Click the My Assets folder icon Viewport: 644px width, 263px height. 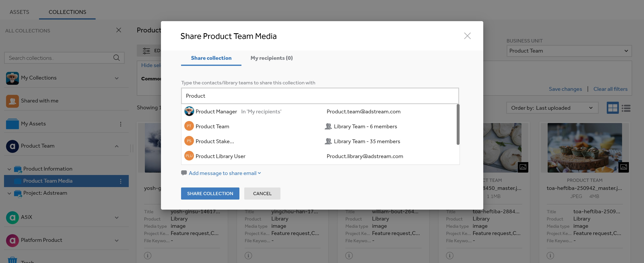[x=12, y=124]
